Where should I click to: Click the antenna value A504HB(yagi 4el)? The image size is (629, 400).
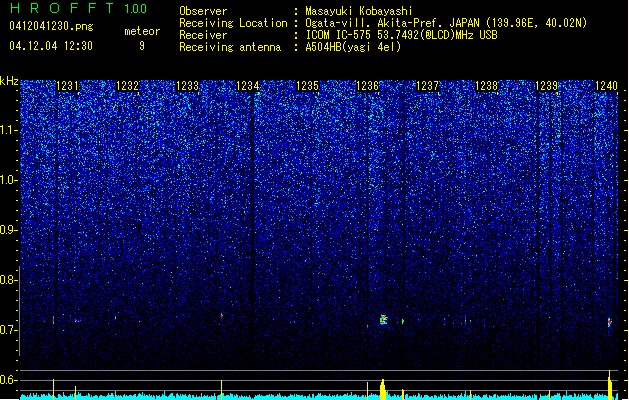pyautogui.click(x=353, y=47)
